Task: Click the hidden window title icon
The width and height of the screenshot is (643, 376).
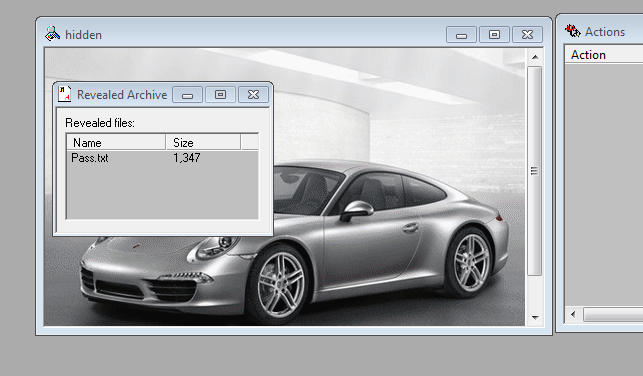Action: (x=52, y=34)
